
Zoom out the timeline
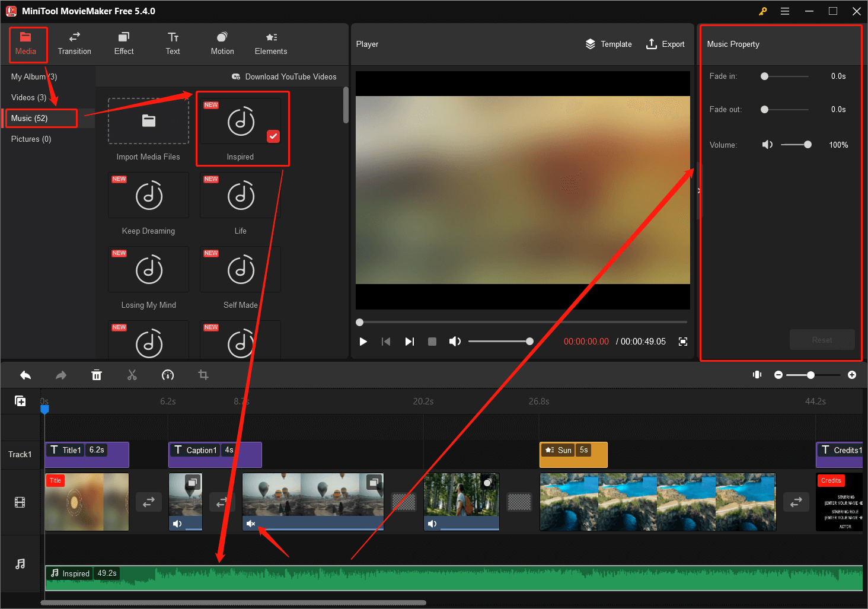778,375
